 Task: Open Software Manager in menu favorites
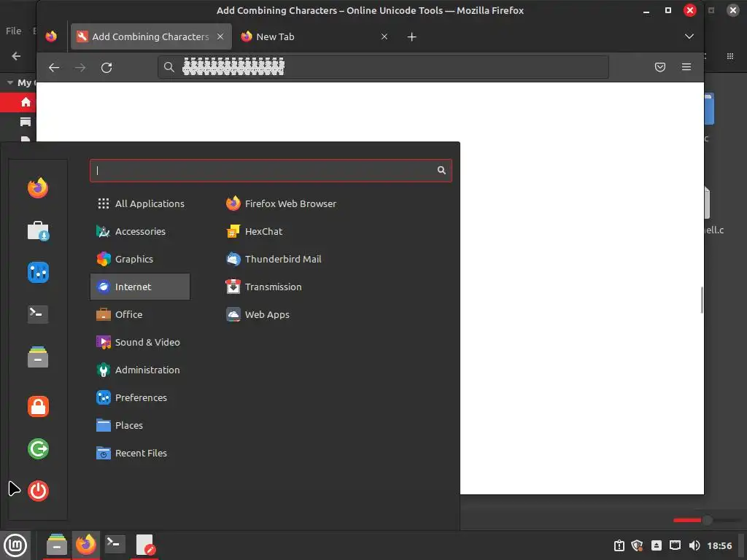click(x=38, y=230)
